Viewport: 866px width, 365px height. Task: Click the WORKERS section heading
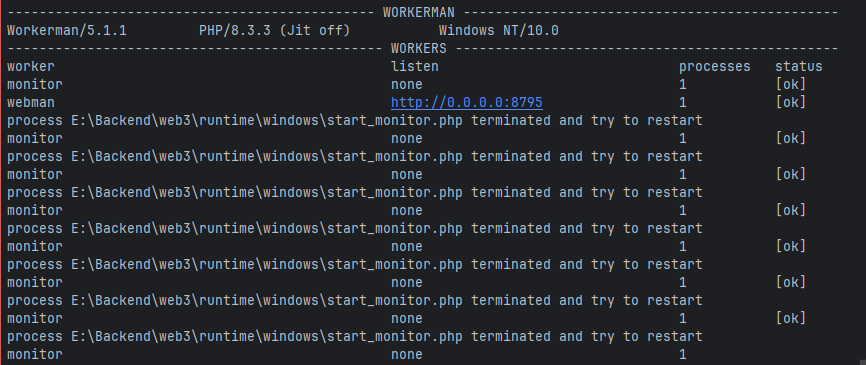click(419, 49)
